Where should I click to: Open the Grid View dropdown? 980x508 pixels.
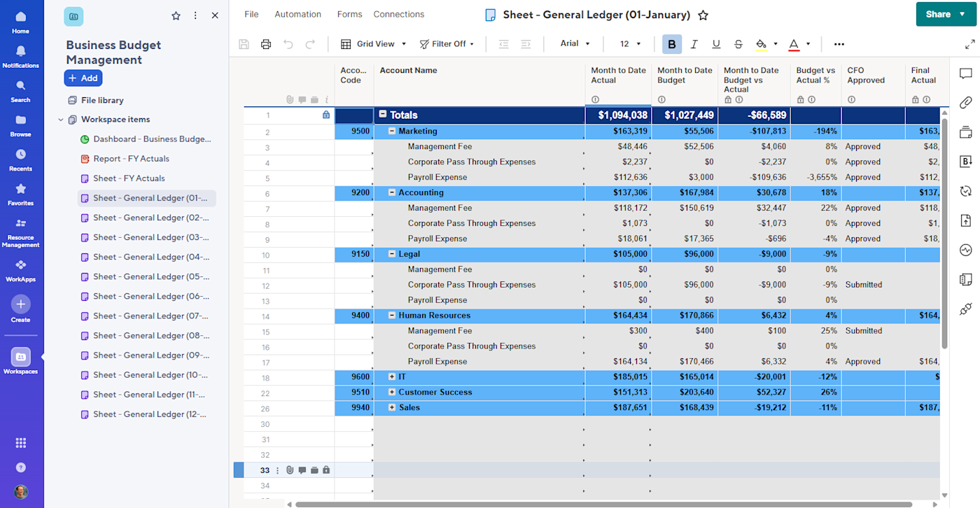(374, 44)
